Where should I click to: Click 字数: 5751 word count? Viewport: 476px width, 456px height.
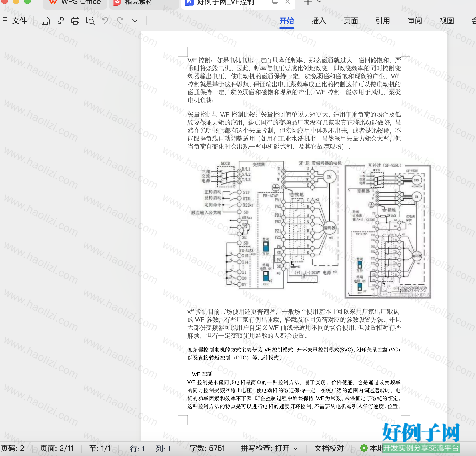[x=207, y=448]
